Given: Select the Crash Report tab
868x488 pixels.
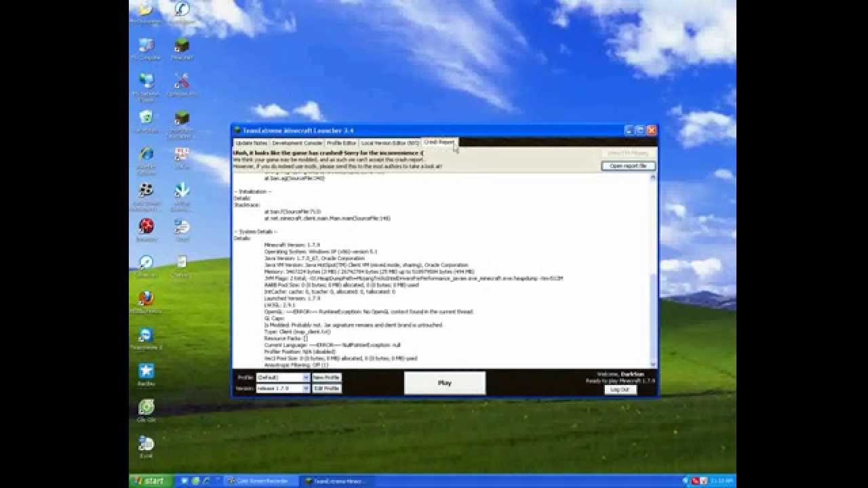Looking at the screenshot, I should pos(439,142).
